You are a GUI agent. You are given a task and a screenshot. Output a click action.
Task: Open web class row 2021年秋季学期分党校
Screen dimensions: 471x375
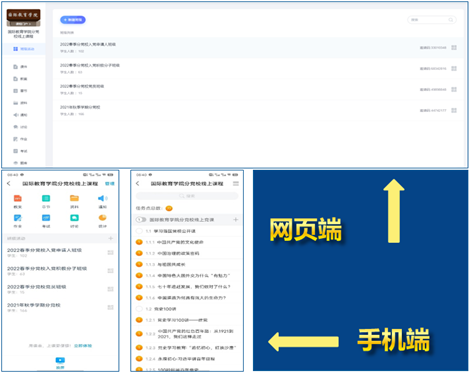[x=258, y=110]
